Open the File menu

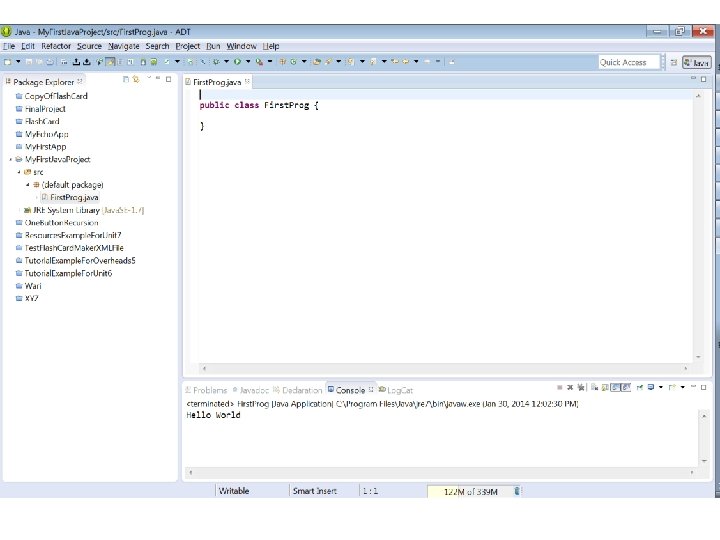[9, 46]
